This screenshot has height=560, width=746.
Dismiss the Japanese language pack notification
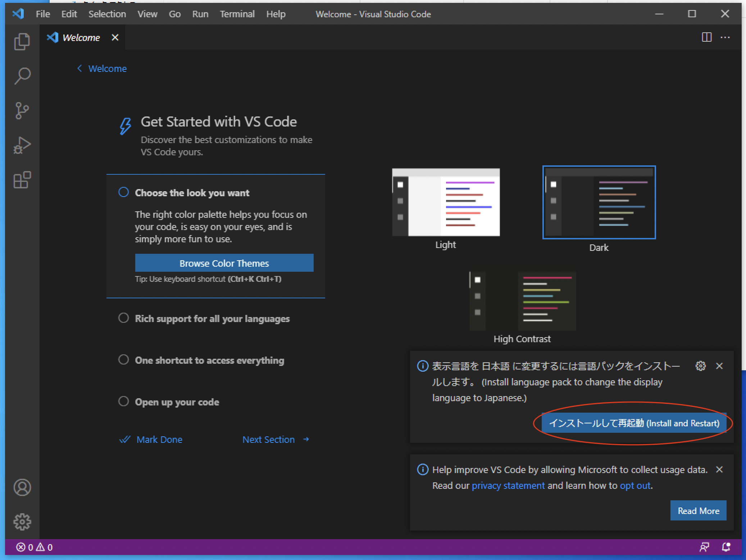point(719,366)
